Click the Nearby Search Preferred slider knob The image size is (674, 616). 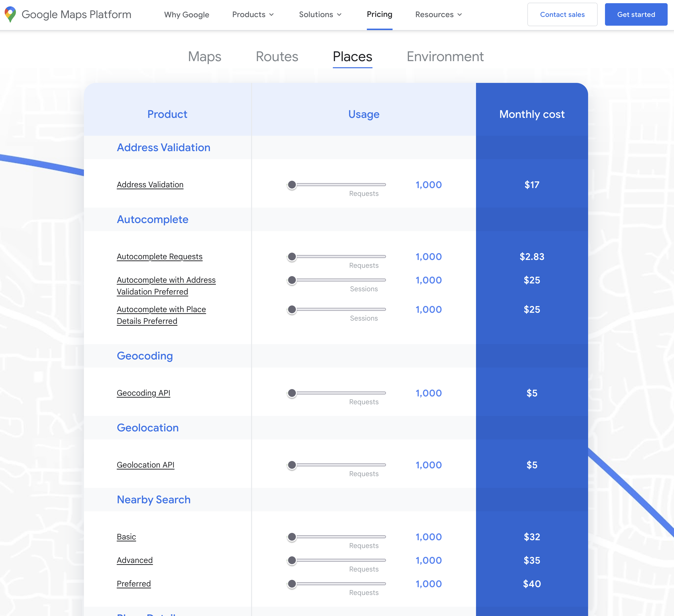(292, 584)
